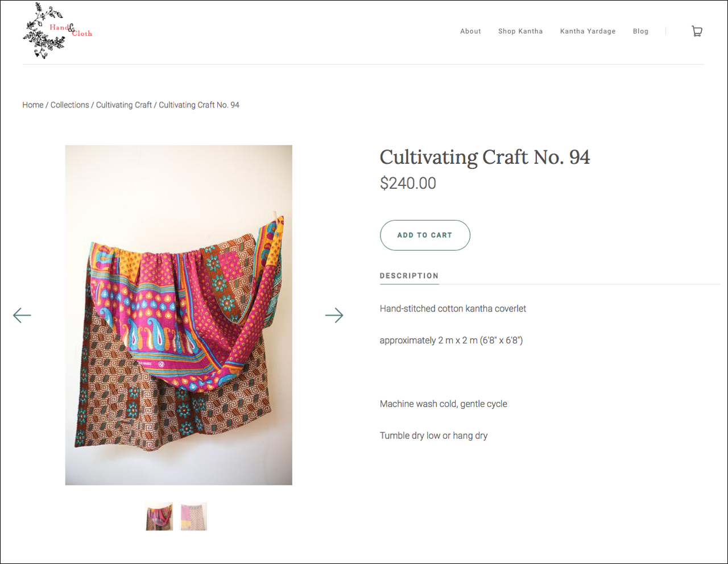728x564 pixels.
Task: Open Cultivating Craft collection breadcrumb
Action: [x=123, y=105]
